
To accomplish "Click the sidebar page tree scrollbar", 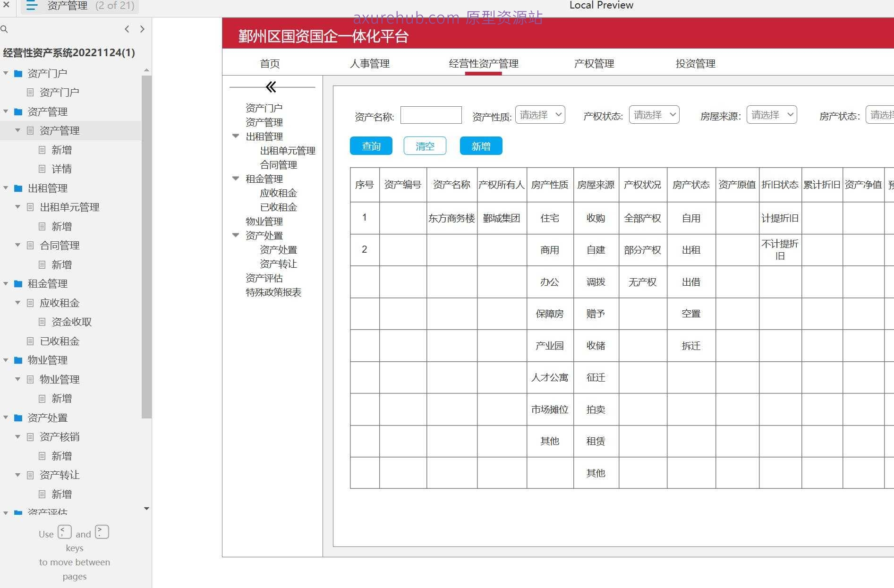I will [146, 247].
